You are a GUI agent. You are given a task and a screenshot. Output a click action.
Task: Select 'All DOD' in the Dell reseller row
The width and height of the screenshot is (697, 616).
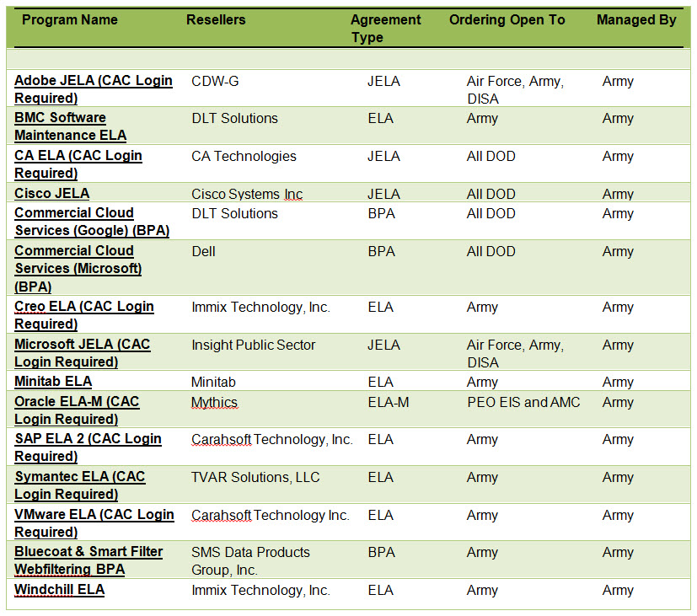[491, 252]
